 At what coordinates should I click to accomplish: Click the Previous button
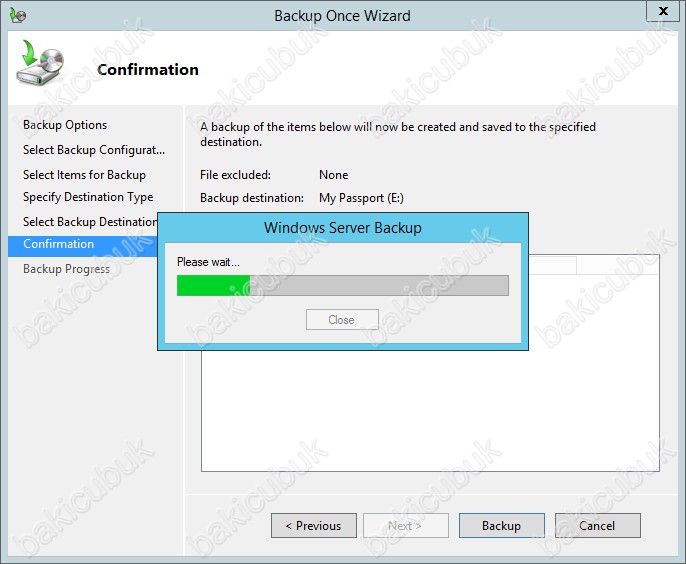314,525
